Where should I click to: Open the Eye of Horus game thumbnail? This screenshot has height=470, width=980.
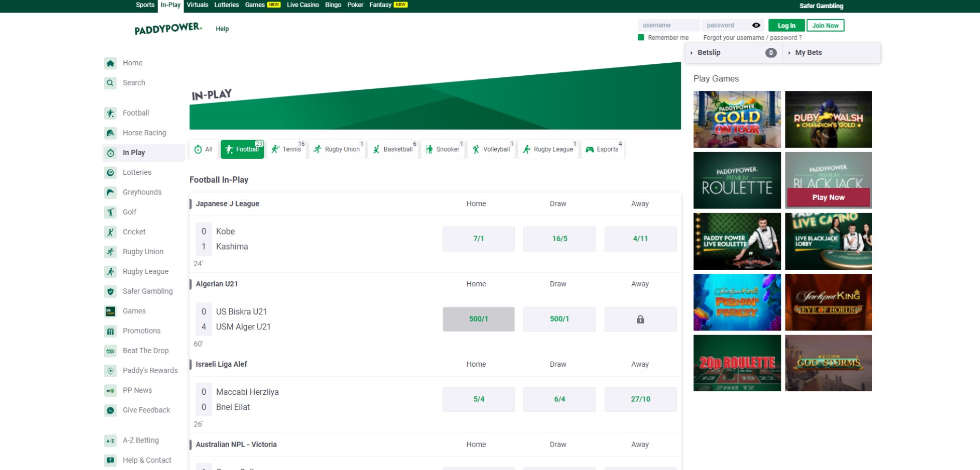pyautogui.click(x=829, y=302)
